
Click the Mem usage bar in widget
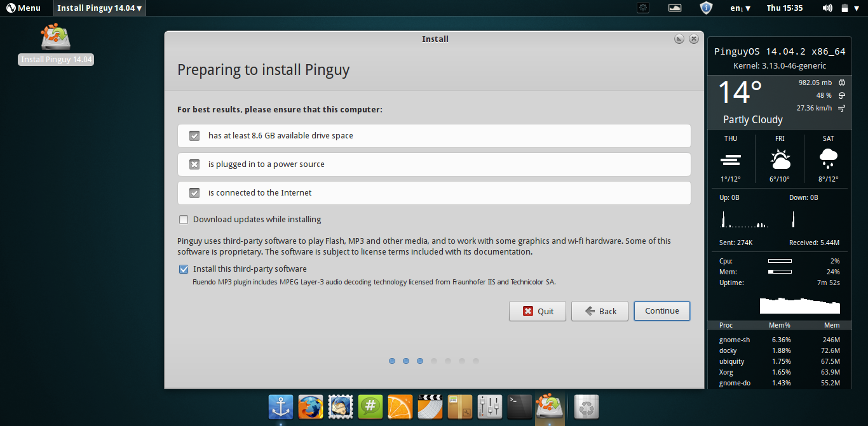point(780,272)
